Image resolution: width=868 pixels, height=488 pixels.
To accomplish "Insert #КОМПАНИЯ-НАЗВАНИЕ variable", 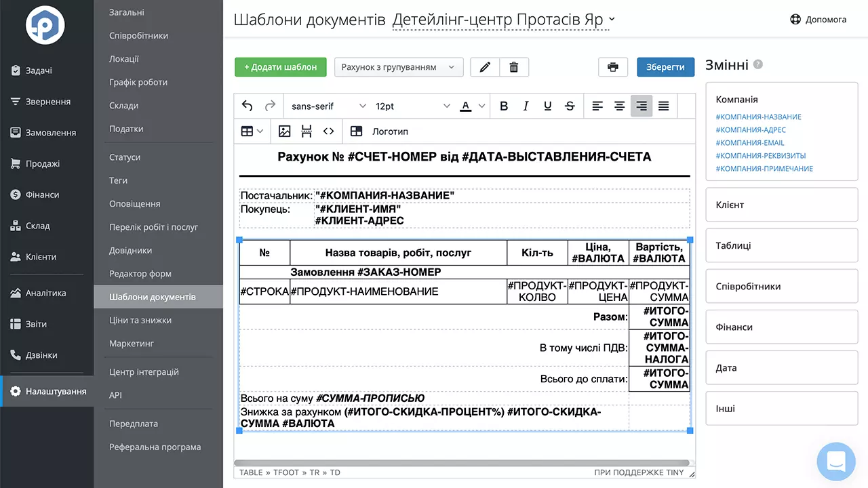I will tap(758, 117).
